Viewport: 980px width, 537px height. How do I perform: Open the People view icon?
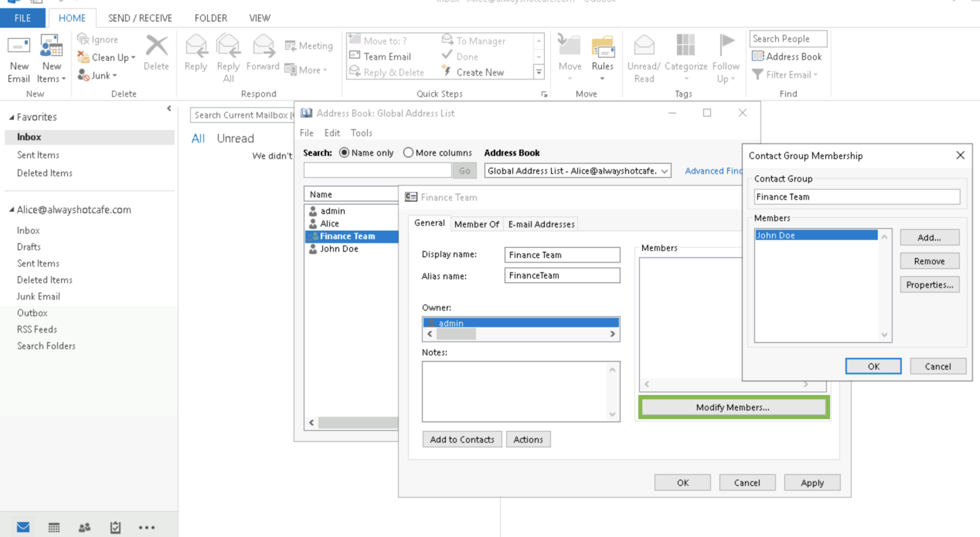(x=84, y=527)
